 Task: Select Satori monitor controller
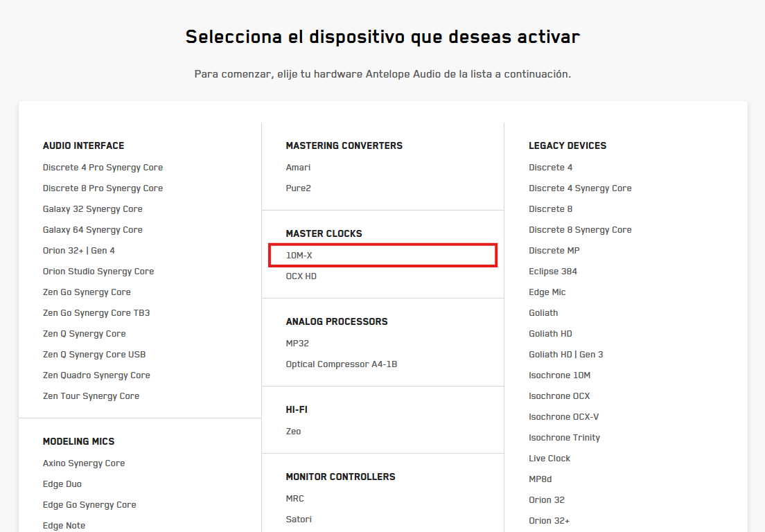(x=299, y=520)
